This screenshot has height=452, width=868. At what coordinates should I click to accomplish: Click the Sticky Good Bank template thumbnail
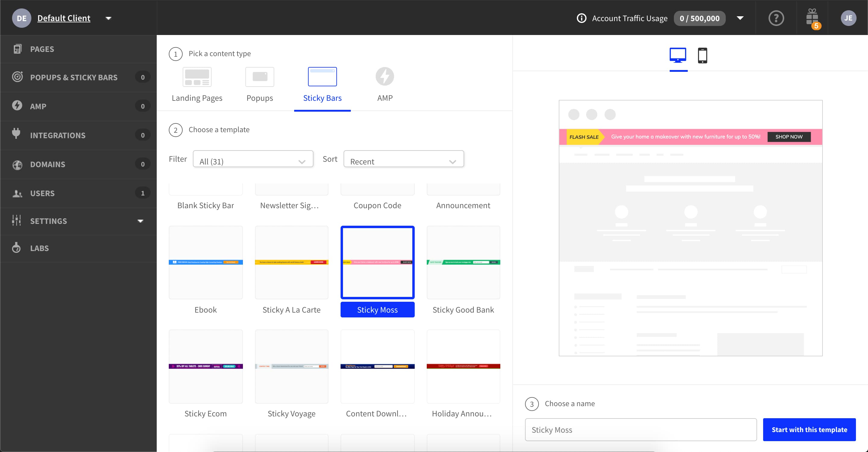tap(463, 262)
